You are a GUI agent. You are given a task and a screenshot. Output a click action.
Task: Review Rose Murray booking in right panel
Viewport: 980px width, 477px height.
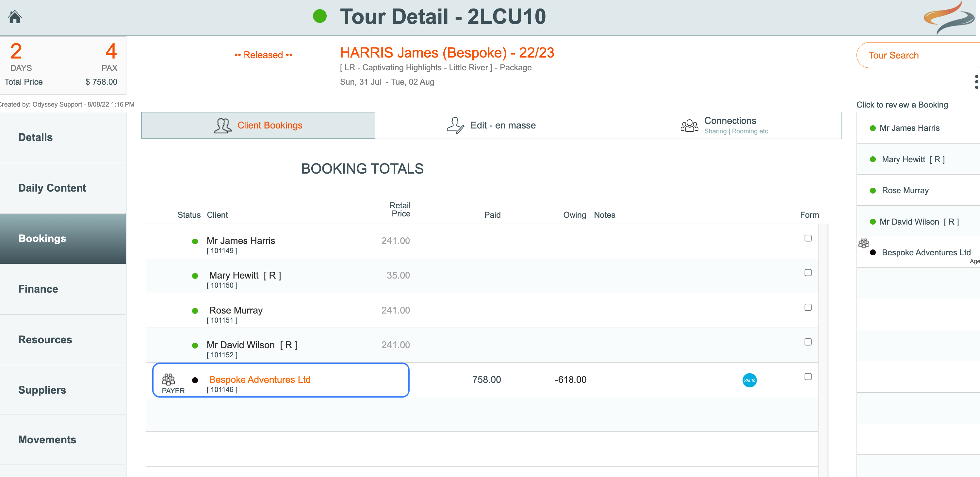(905, 190)
